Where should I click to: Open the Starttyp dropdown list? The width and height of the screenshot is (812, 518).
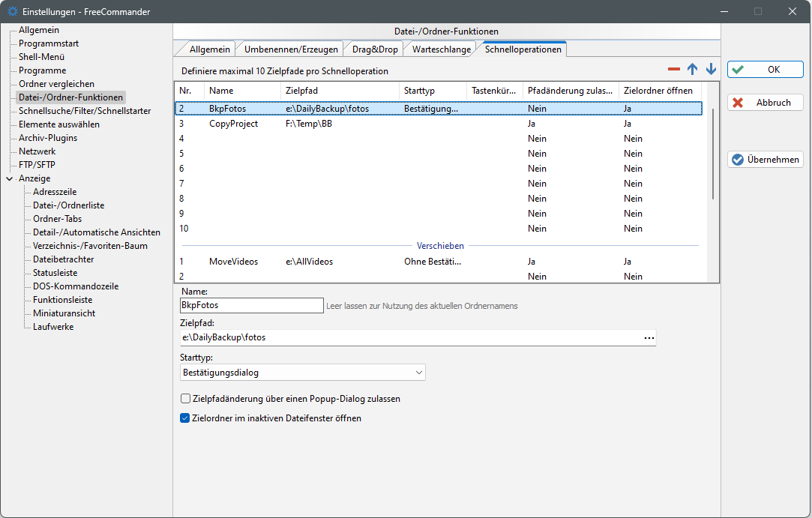pyautogui.click(x=302, y=373)
